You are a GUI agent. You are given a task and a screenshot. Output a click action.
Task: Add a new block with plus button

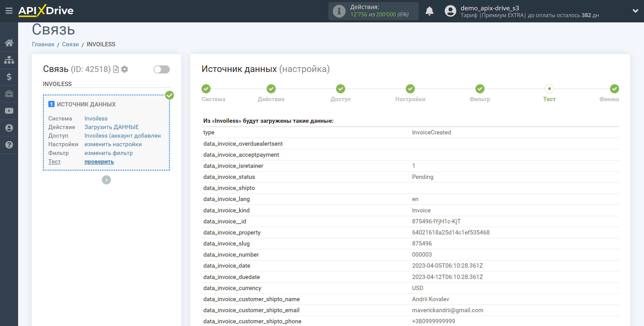[x=106, y=180]
